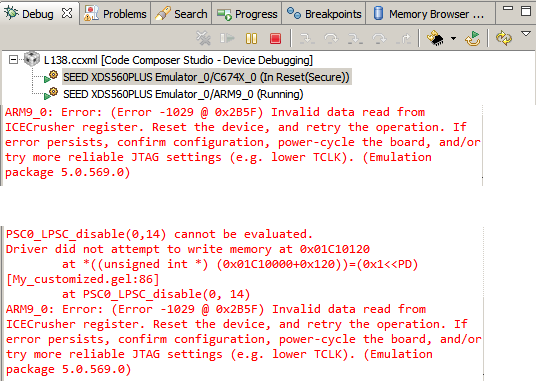
Task: Click the first Step Over icon
Action: click(x=331, y=38)
